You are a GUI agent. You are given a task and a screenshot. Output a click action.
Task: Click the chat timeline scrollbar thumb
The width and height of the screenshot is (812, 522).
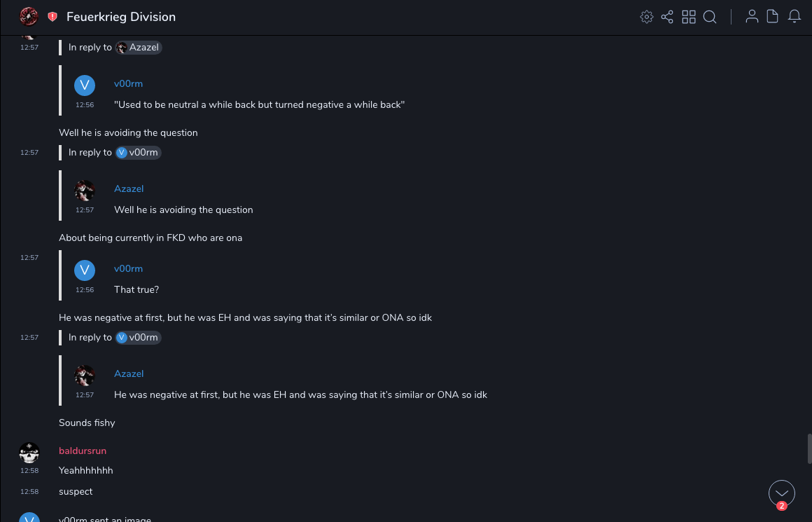tap(809, 448)
